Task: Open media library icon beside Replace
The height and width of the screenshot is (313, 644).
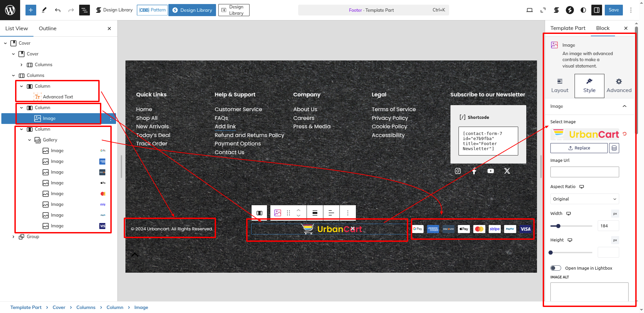Action: 614,148
